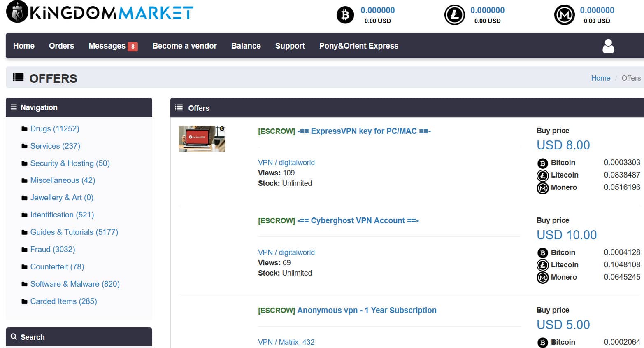The image size is (644, 348).
Task: Open Counterfeit (78) category
Action: click(x=57, y=266)
